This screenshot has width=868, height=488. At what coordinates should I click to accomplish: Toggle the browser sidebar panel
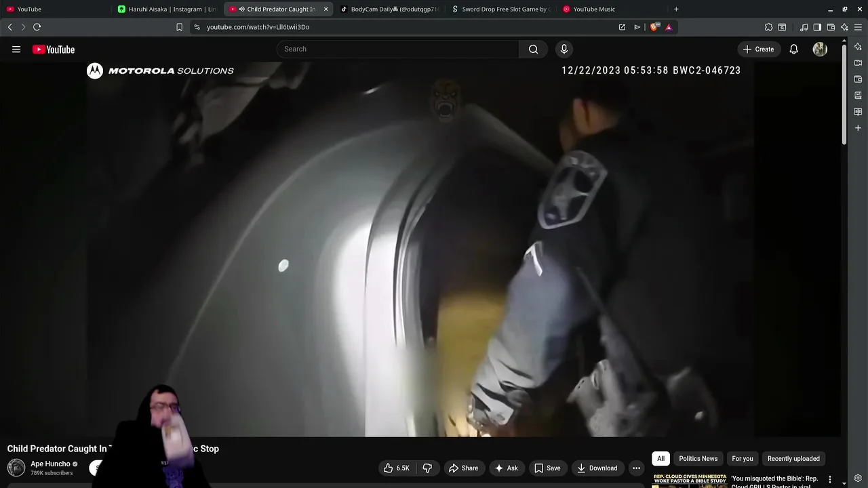tap(817, 27)
